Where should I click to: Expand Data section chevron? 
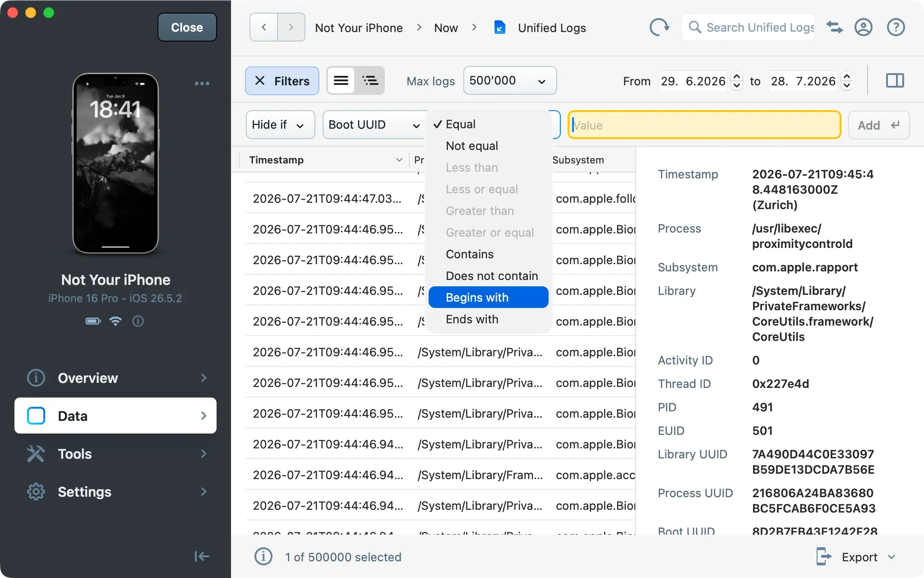pyautogui.click(x=204, y=416)
